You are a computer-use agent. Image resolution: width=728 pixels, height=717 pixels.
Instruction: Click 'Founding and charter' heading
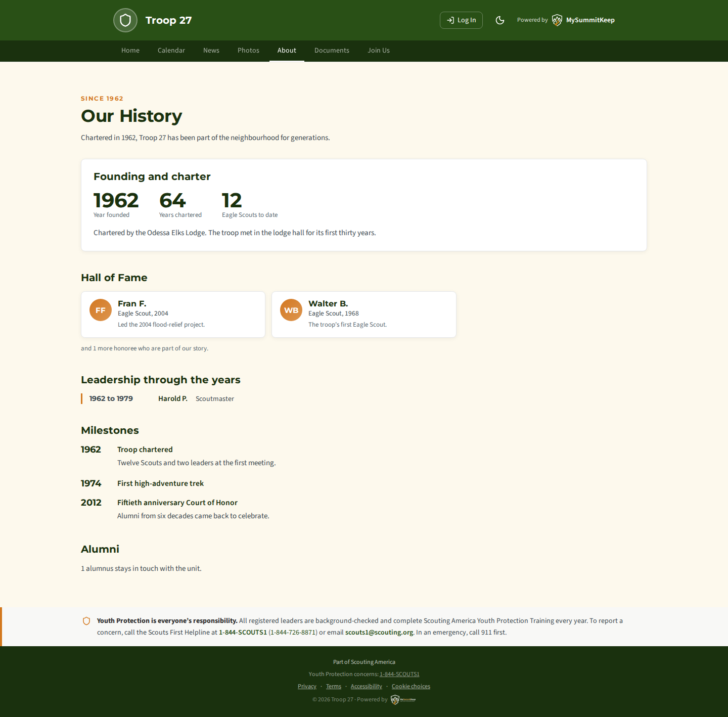pyautogui.click(x=152, y=176)
